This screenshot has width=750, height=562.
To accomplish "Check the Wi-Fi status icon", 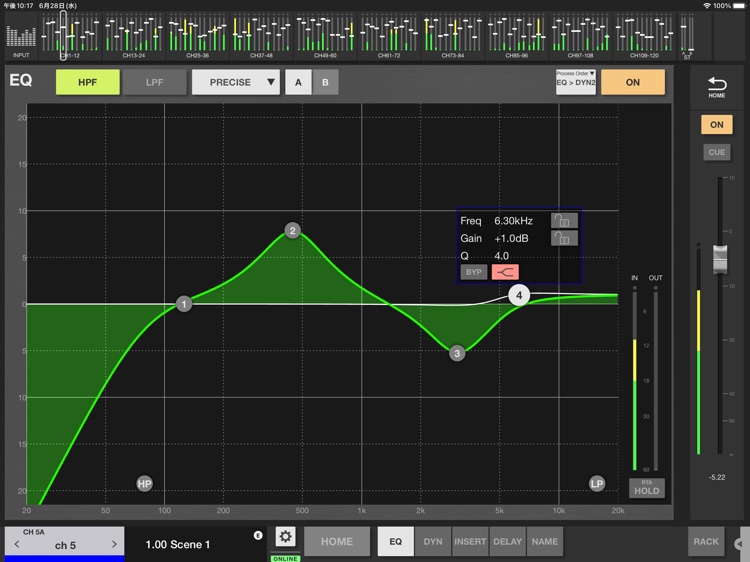I will point(706,5).
